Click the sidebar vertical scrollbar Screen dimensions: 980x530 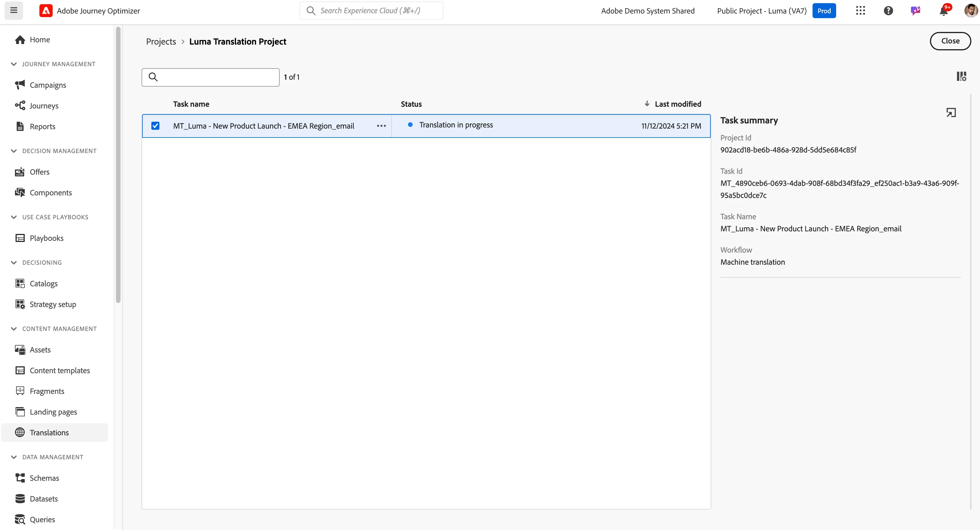(118, 165)
